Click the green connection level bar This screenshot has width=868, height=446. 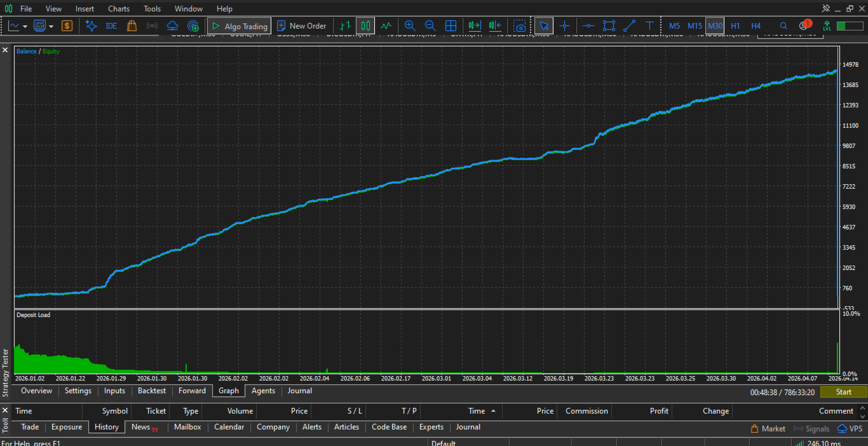pyautogui.click(x=850, y=26)
